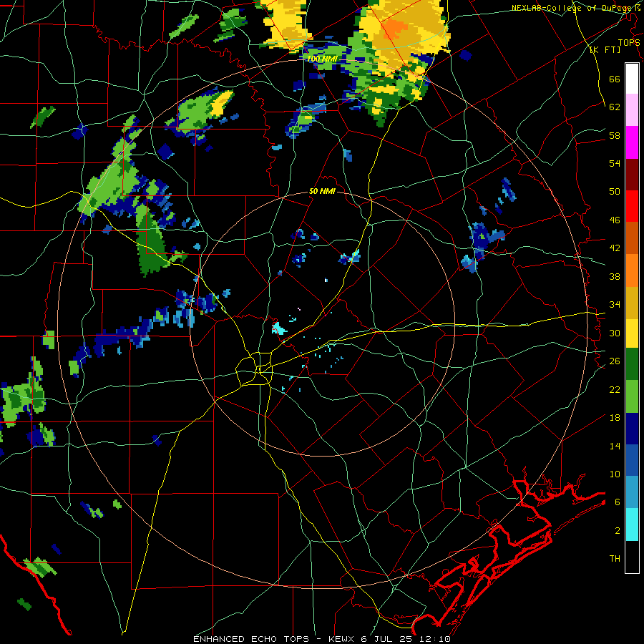Click the cyan legend swatch
The image size is (644, 644).
coord(632,525)
